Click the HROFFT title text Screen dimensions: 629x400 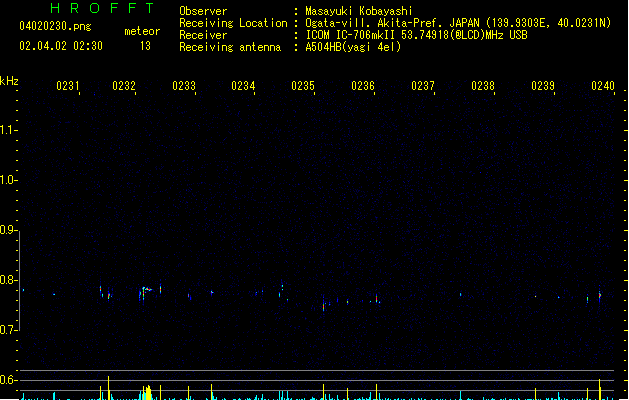[102, 8]
